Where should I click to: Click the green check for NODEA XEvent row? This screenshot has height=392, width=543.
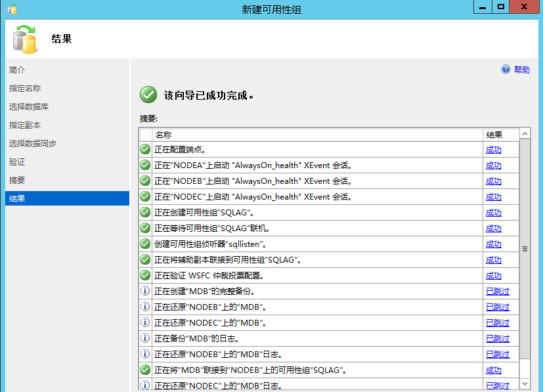[145, 165]
